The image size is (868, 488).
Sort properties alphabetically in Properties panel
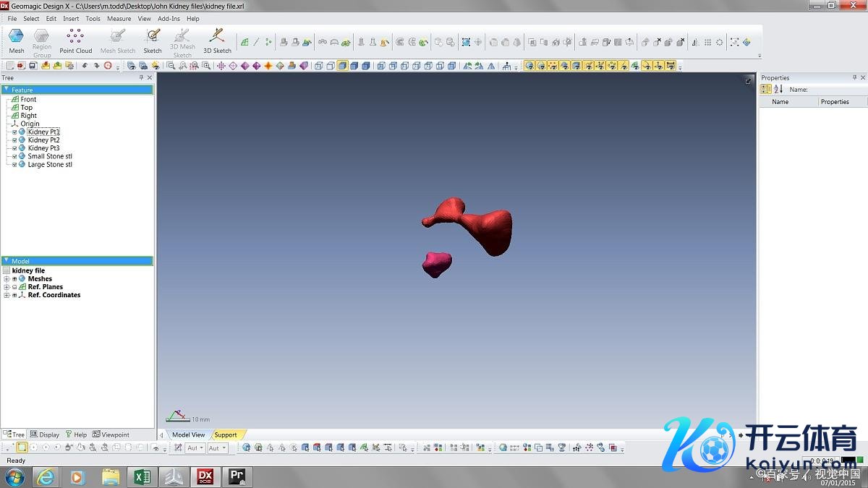click(778, 89)
